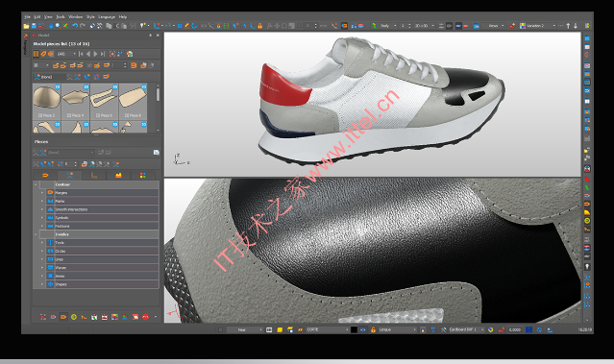Click the yellow circle tool in bottom toolbar

pyautogui.click(x=74, y=317)
